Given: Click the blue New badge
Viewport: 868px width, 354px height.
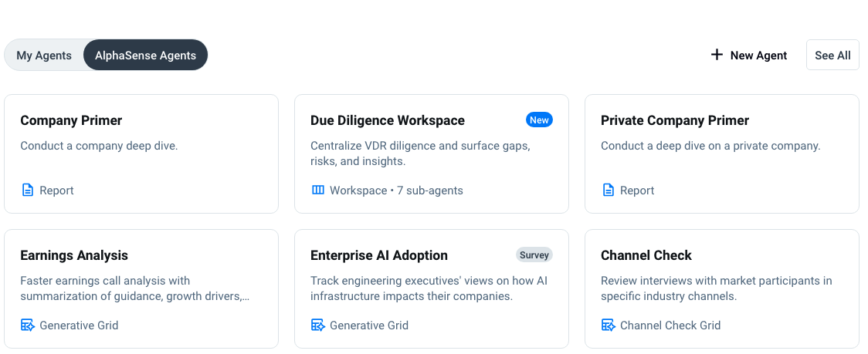Looking at the screenshot, I should pos(539,120).
